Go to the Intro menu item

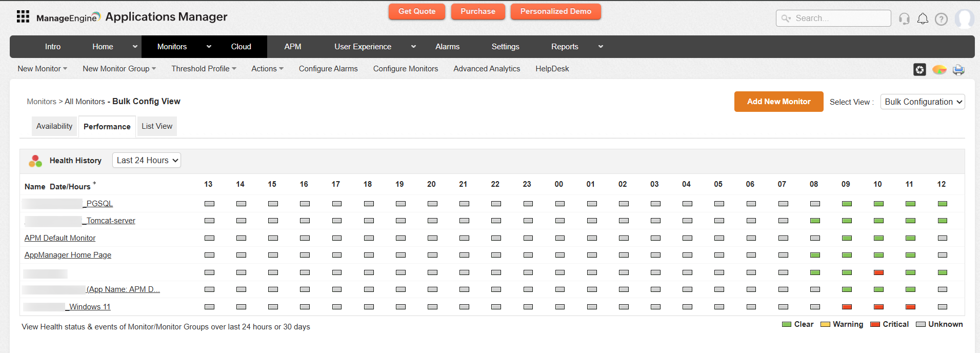coord(53,47)
